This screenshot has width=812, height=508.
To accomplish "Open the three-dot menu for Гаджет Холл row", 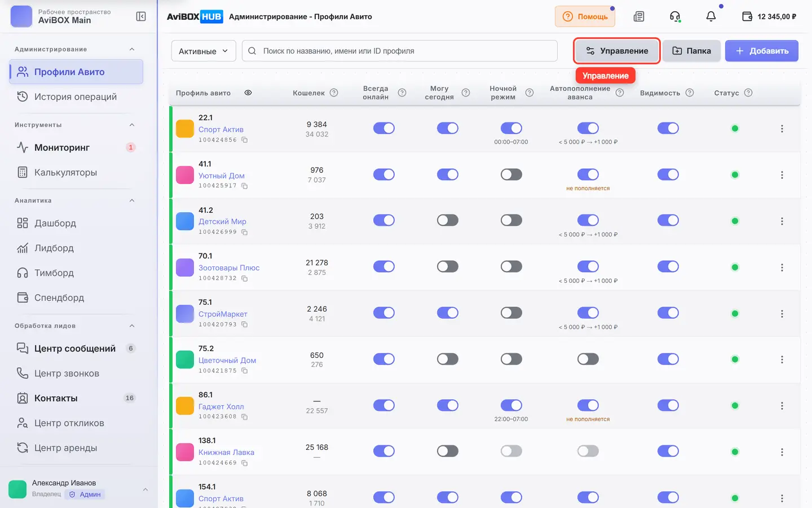I will point(782,406).
